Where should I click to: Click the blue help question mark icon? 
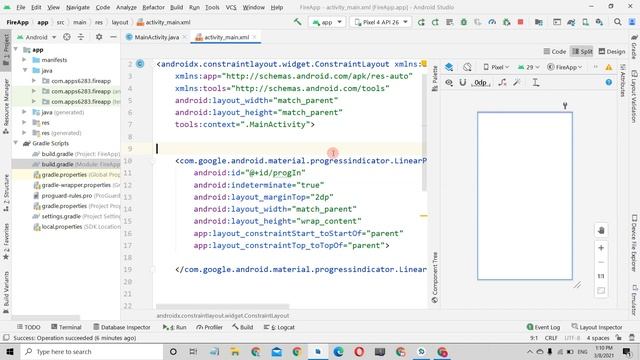click(609, 82)
